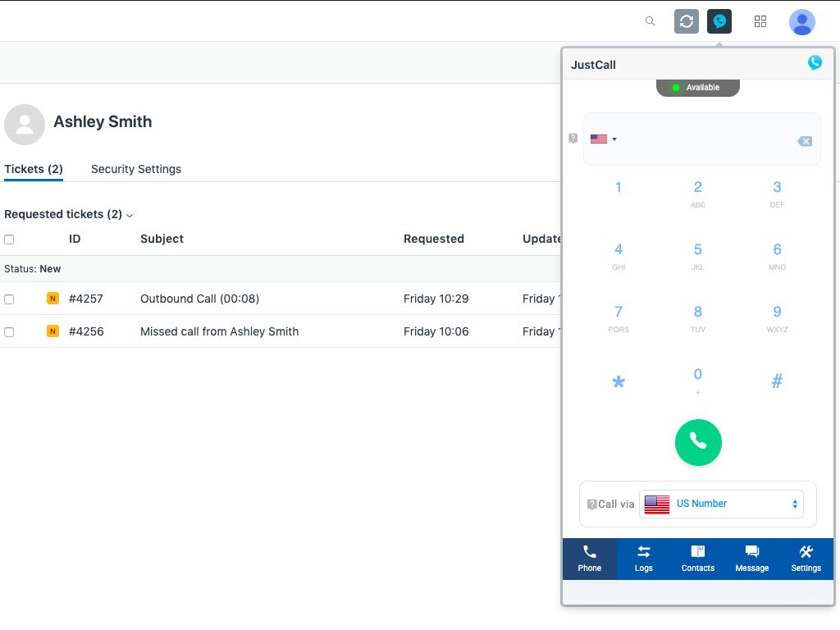Toggle the select-all tickets checkbox
Viewport: 840px width, 630px height.
(x=9, y=240)
